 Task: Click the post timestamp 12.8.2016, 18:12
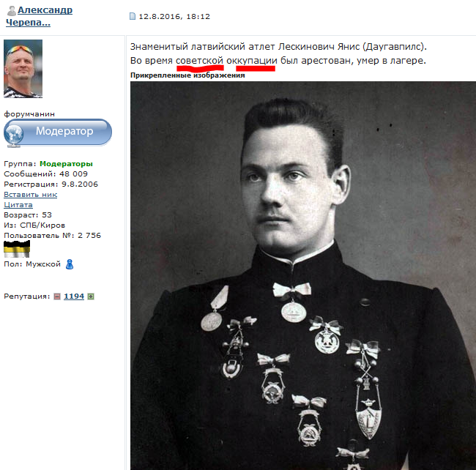click(174, 16)
